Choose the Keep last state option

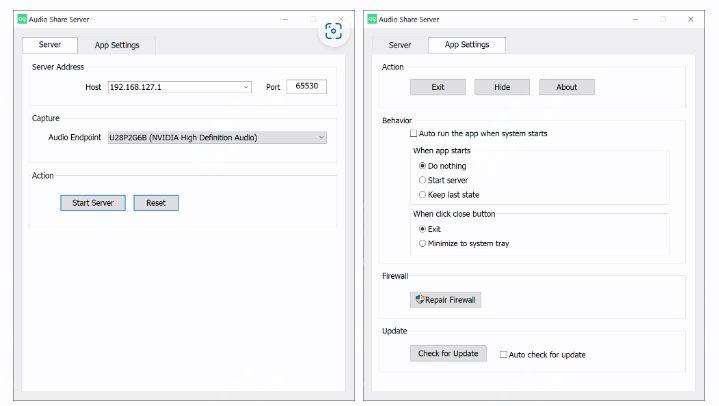click(423, 194)
